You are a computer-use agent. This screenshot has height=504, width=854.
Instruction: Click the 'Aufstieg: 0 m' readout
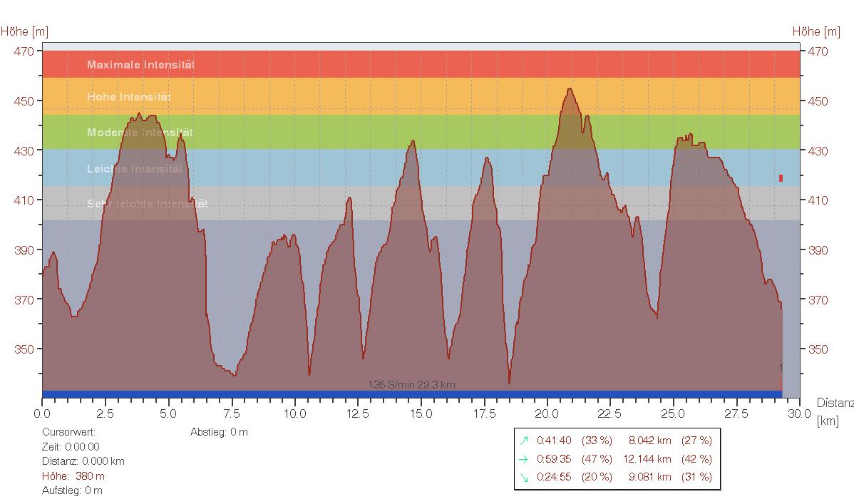(x=73, y=490)
